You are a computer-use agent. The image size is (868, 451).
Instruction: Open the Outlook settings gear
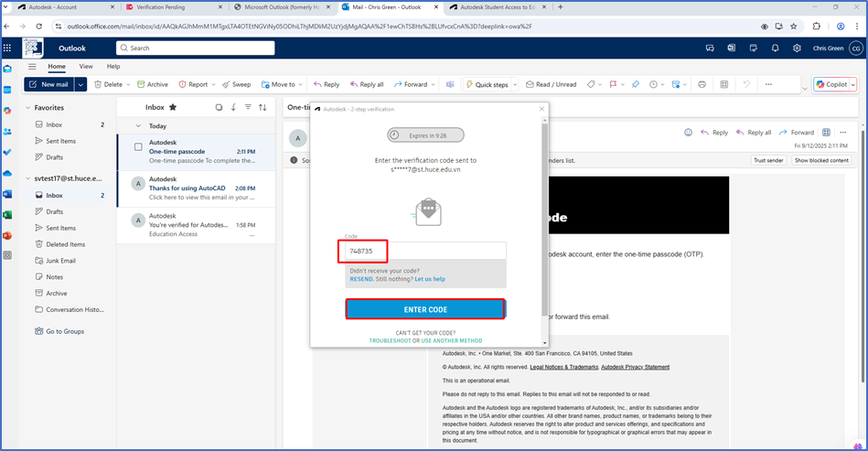tap(797, 48)
